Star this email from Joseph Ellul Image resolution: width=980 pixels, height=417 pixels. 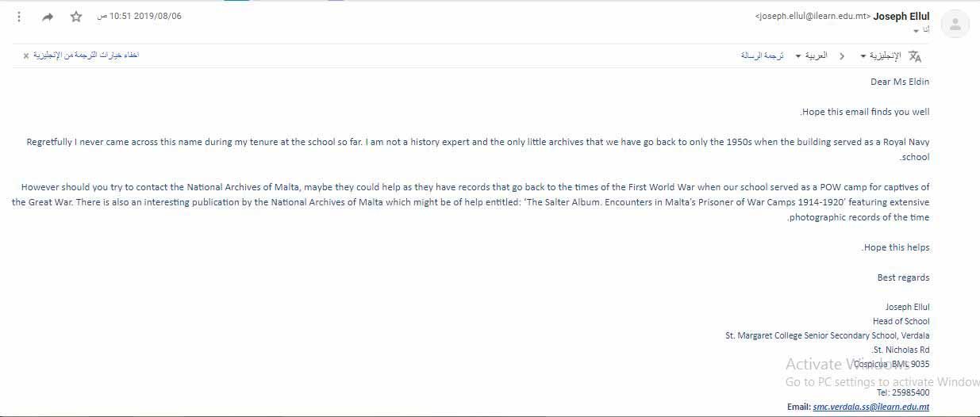76,17
